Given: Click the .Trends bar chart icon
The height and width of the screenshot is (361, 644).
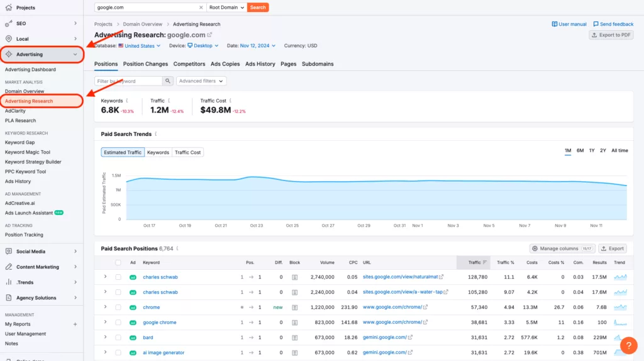Looking at the screenshot, I should tap(9, 282).
